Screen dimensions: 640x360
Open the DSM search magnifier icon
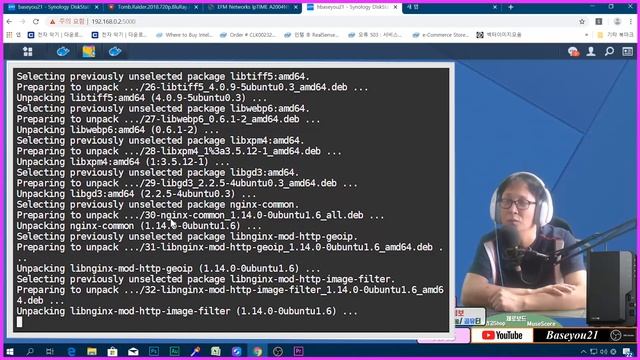point(609,51)
